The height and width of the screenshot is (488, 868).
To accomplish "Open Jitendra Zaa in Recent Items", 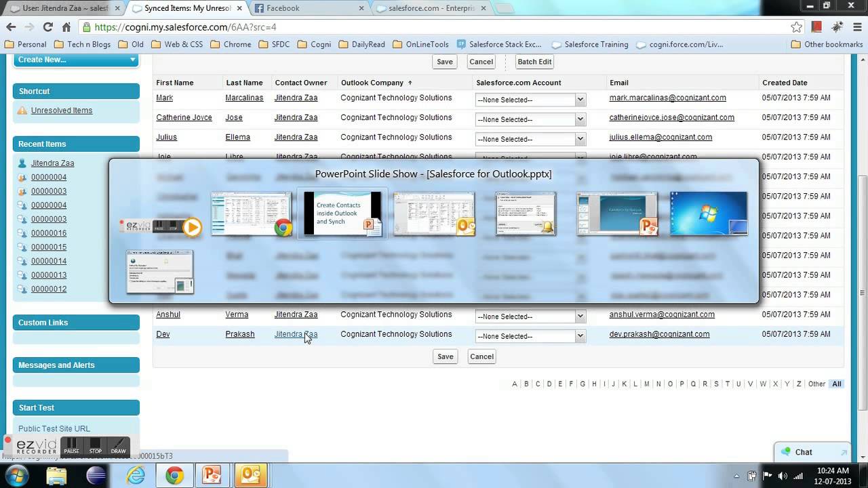I will point(53,163).
